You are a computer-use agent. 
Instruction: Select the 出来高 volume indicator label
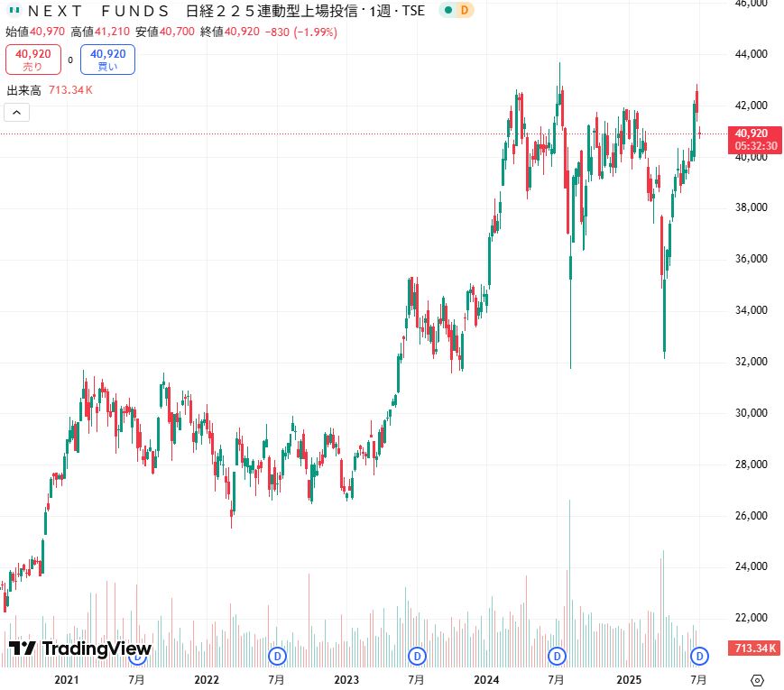pos(24,90)
